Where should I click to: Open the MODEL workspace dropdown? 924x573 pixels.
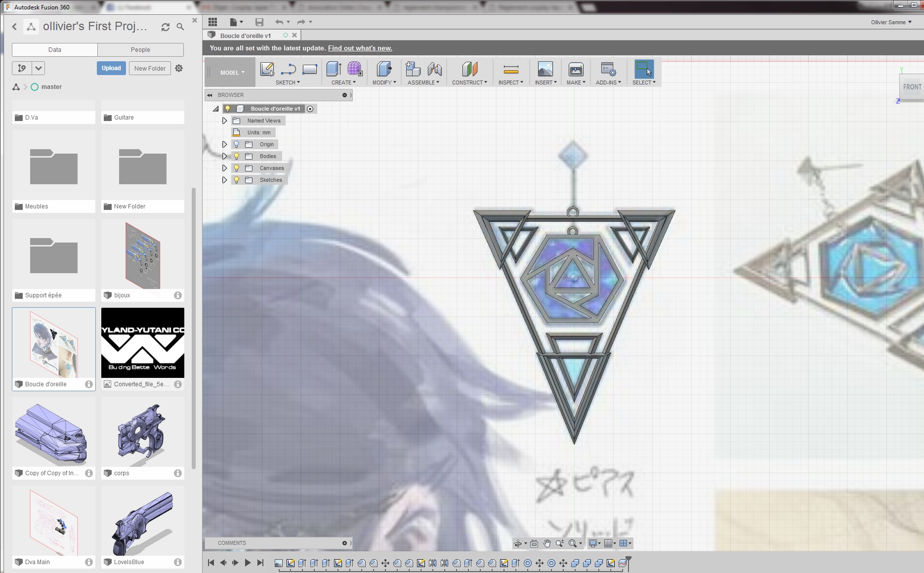tap(232, 73)
